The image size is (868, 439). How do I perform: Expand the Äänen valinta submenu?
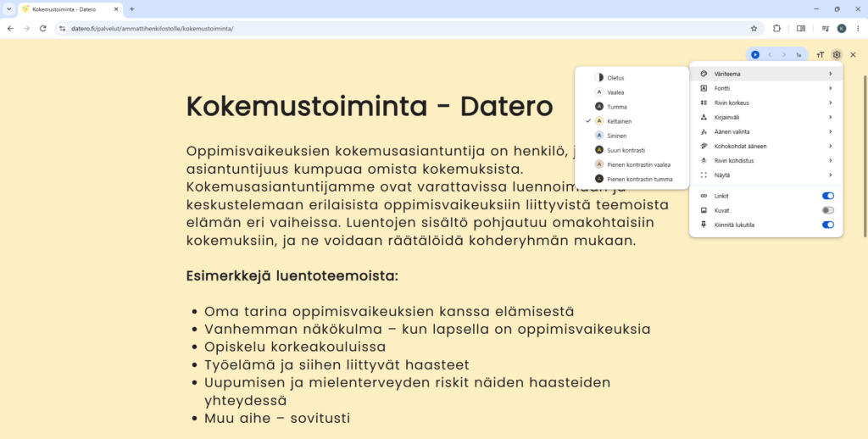click(766, 131)
